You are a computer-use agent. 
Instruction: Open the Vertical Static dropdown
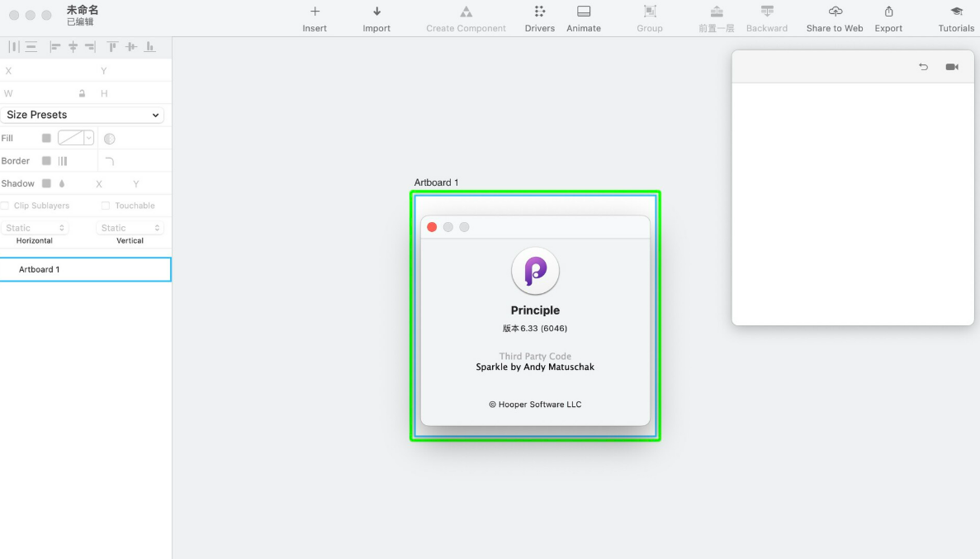[x=130, y=228]
